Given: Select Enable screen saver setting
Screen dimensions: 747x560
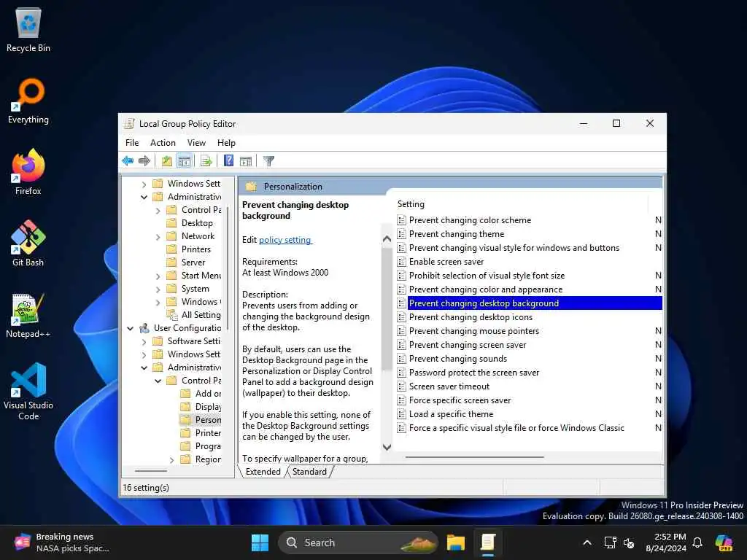Looking at the screenshot, I should coord(446,262).
